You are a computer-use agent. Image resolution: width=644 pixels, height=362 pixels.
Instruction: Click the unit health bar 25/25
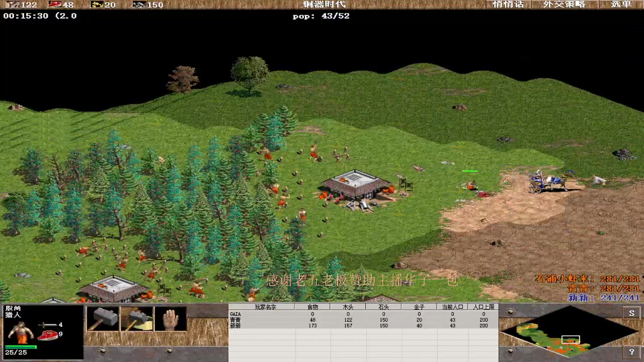coord(21,347)
